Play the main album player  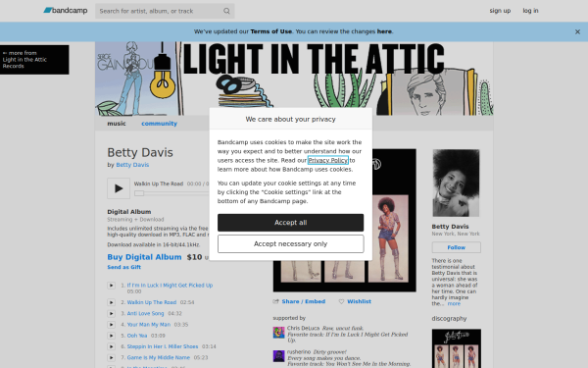pos(119,188)
